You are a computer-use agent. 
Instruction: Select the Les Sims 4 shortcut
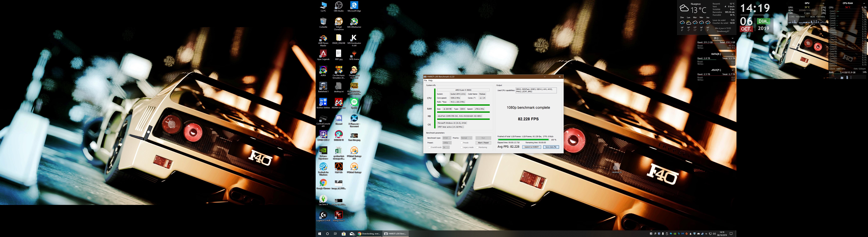point(323,200)
